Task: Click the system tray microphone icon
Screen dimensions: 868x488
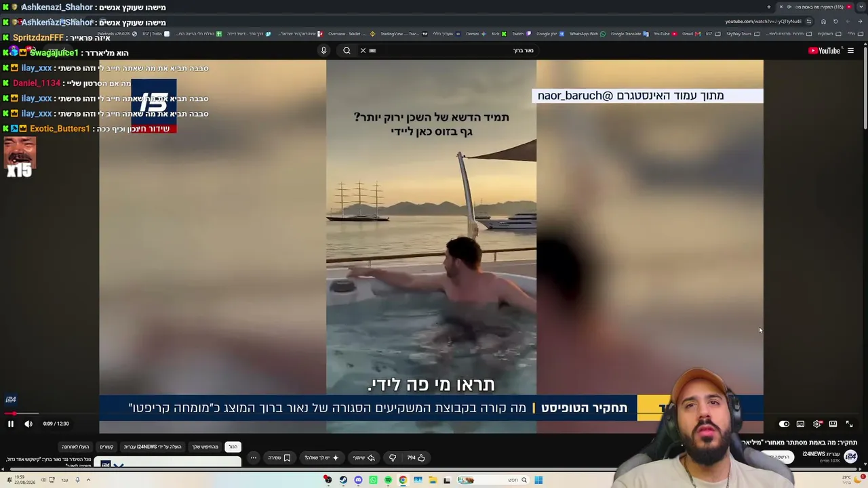Action: tap(77, 480)
